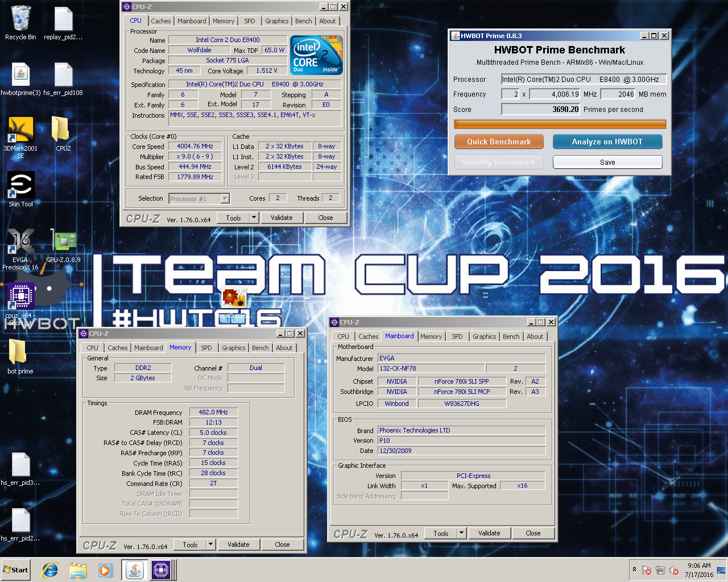Open the network tray icon
The image size is (728, 582).
660,570
